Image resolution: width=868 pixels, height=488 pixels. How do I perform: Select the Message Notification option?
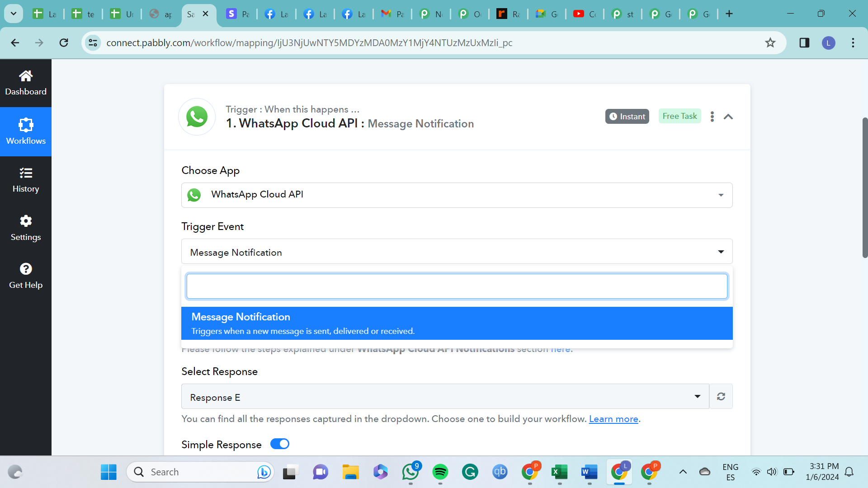pos(457,324)
